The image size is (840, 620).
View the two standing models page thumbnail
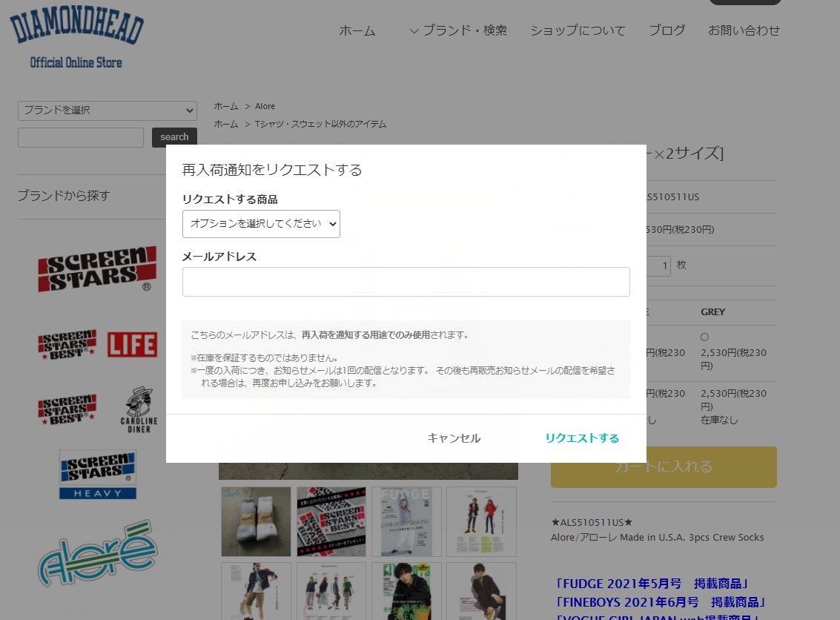tap(481, 521)
